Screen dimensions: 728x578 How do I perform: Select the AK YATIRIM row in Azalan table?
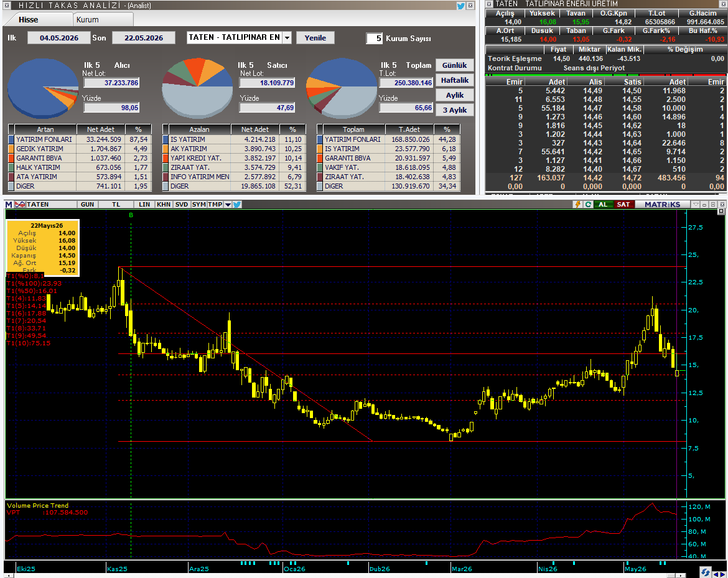click(234, 149)
